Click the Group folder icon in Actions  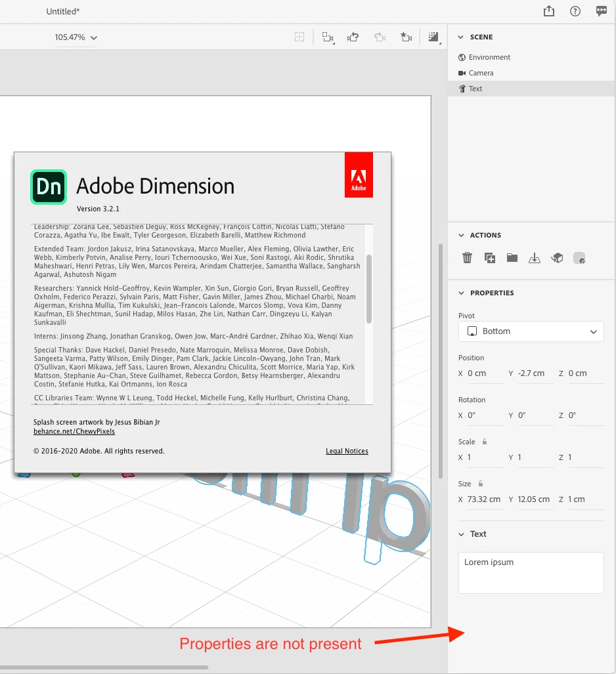(512, 258)
